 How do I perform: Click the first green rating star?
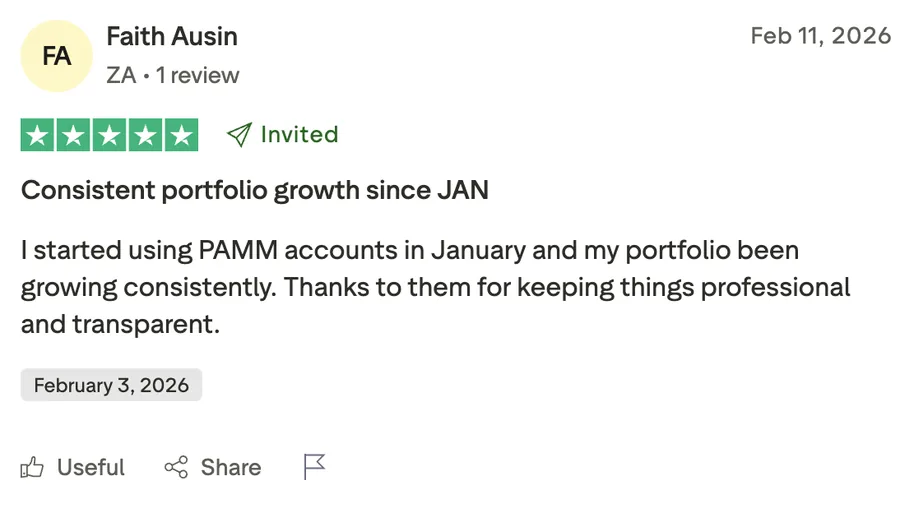coord(38,135)
